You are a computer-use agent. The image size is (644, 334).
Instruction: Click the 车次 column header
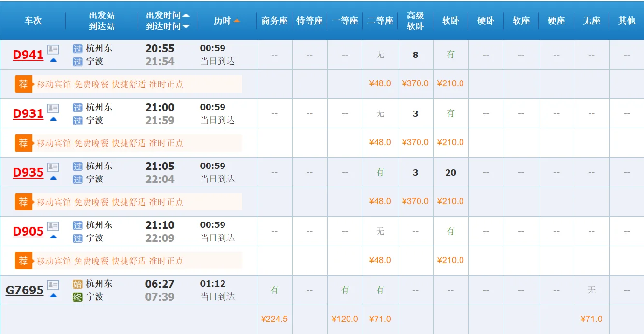click(x=32, y=20)
